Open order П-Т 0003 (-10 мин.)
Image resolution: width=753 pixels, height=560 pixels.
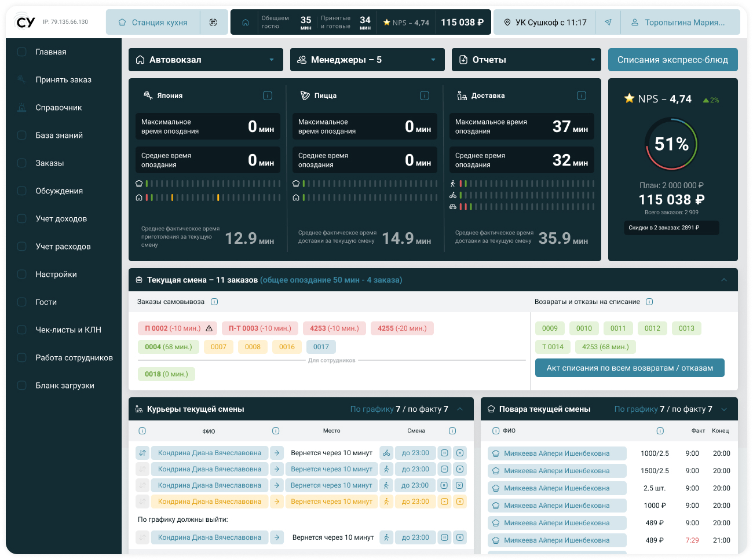pos(260,328)
